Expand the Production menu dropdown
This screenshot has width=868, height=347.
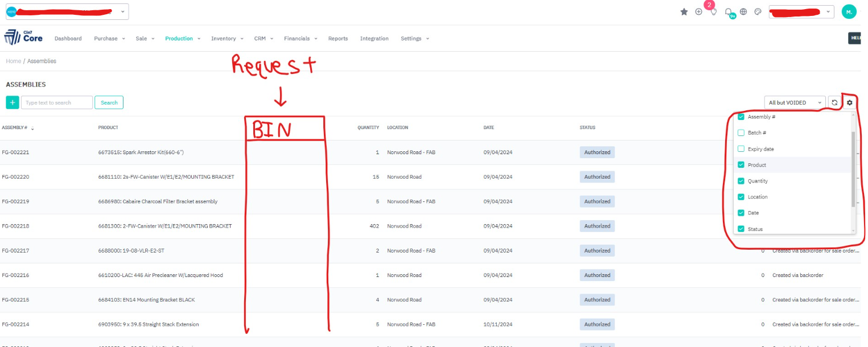pyautogui.click(x=183, y=39)
